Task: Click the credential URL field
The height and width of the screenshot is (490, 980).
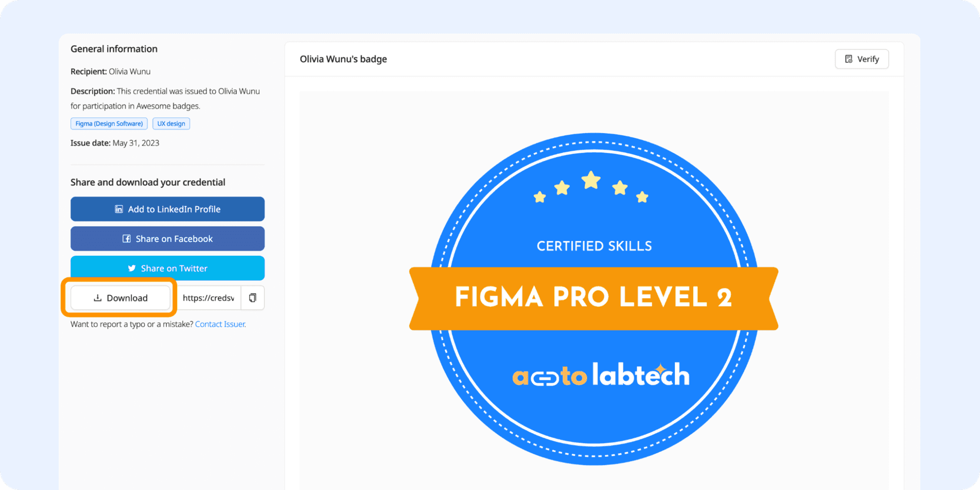Action: [x=208, y=298]
